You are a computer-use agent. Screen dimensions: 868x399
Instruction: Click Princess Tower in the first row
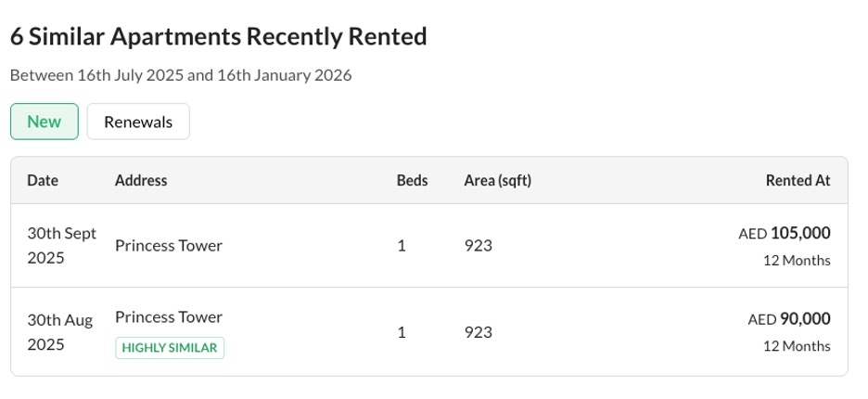[169, 246]
